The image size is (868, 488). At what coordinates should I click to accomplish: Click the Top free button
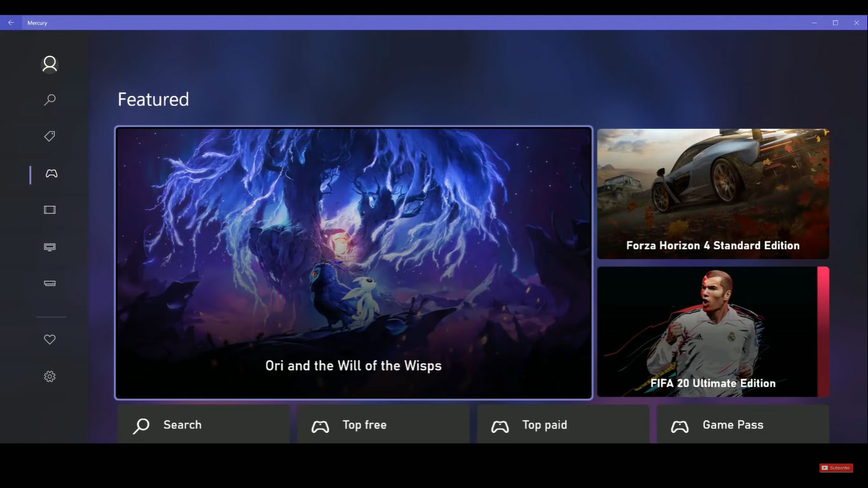pos(383,424)
